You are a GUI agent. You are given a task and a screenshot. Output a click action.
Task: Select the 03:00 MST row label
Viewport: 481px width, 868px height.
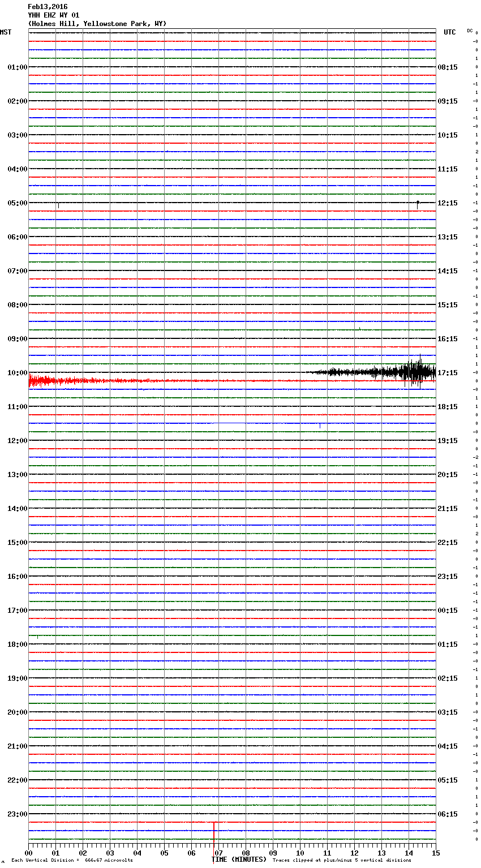coord(17,135)
